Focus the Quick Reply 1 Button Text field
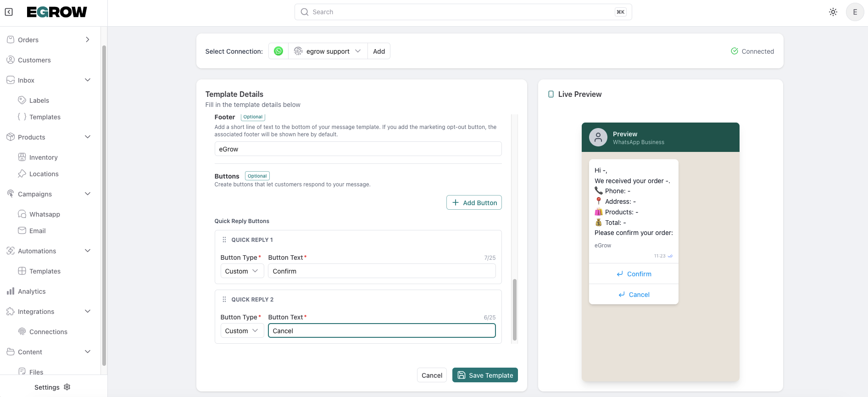Viewport: 868px width, 397px height. click(382, 271)
